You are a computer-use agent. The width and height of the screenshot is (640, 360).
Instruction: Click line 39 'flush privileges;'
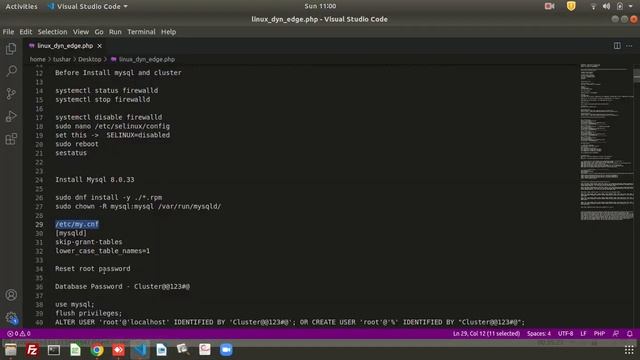click(89, 313)
